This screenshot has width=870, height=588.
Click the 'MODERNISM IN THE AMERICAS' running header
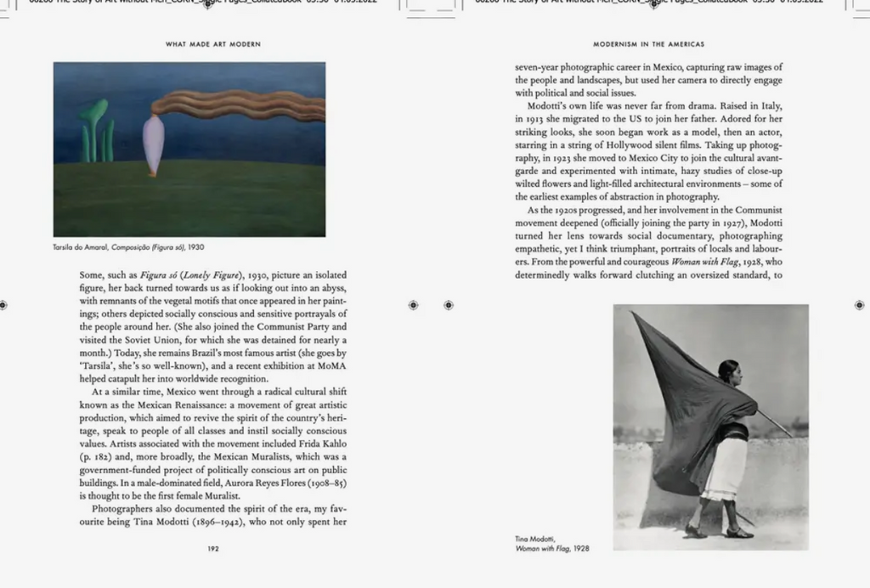pos(648,44)
